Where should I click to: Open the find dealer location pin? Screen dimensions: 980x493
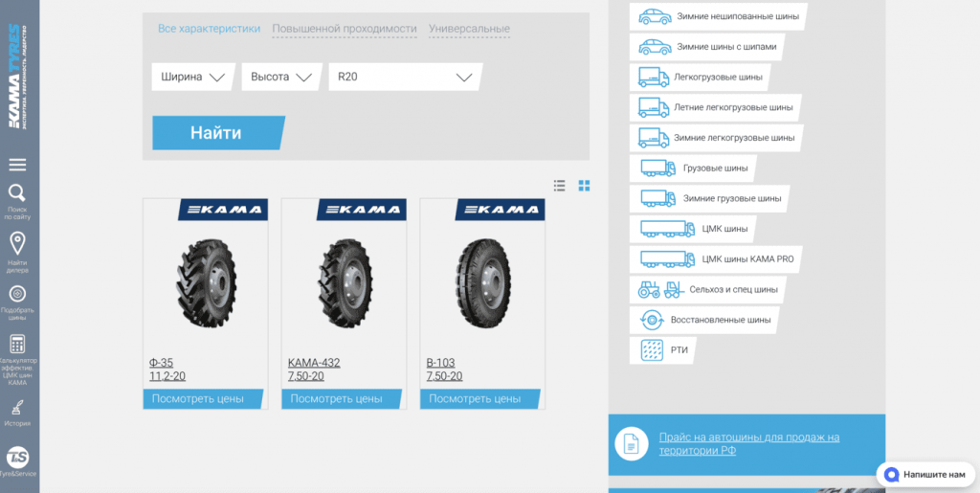(17, 243)
